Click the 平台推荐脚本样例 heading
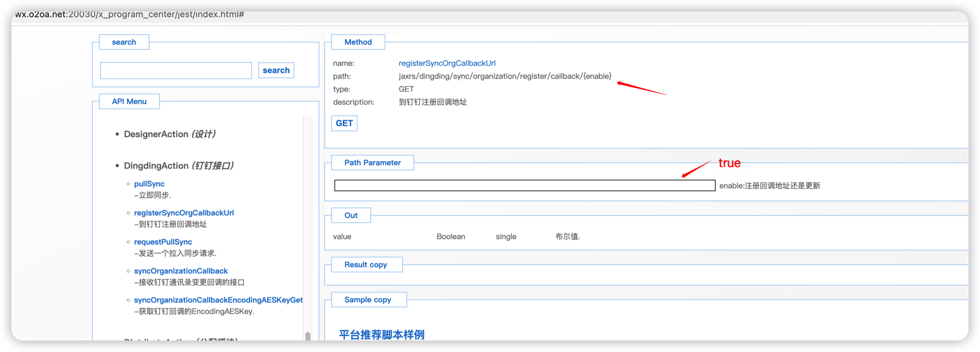This screenshot has width=980, height=352. (381, 335)
